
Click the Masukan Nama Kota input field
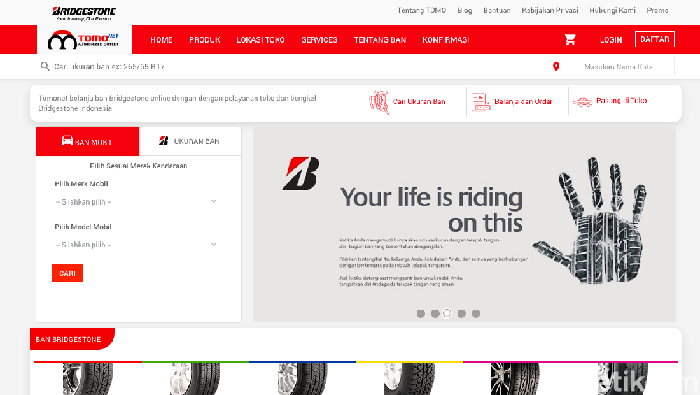618,67
